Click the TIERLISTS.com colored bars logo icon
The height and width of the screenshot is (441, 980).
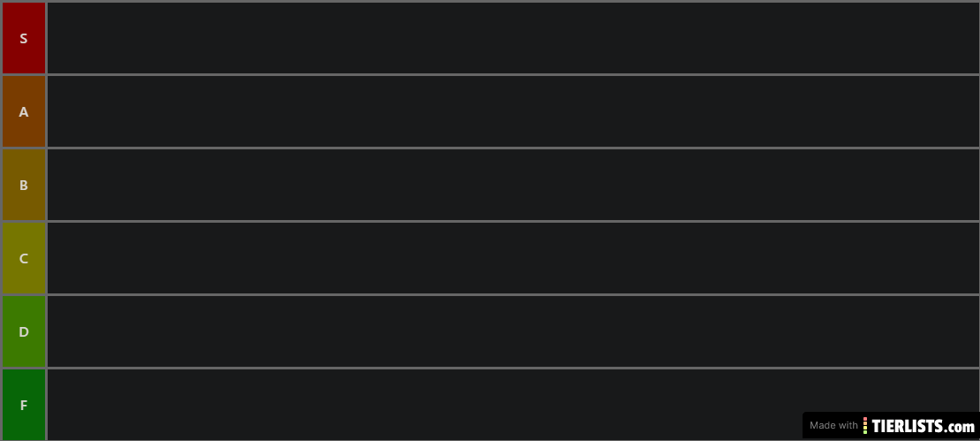(x=865, y=426)
